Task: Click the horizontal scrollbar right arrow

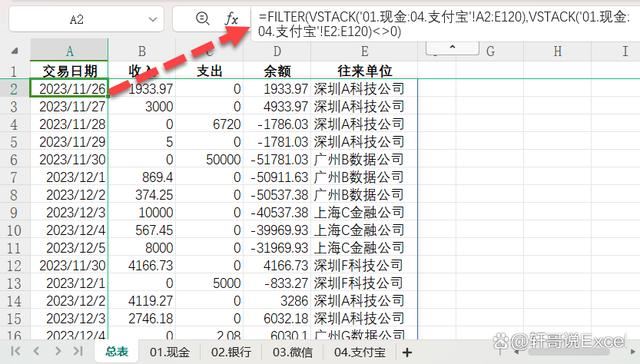Action: (633, 351)
